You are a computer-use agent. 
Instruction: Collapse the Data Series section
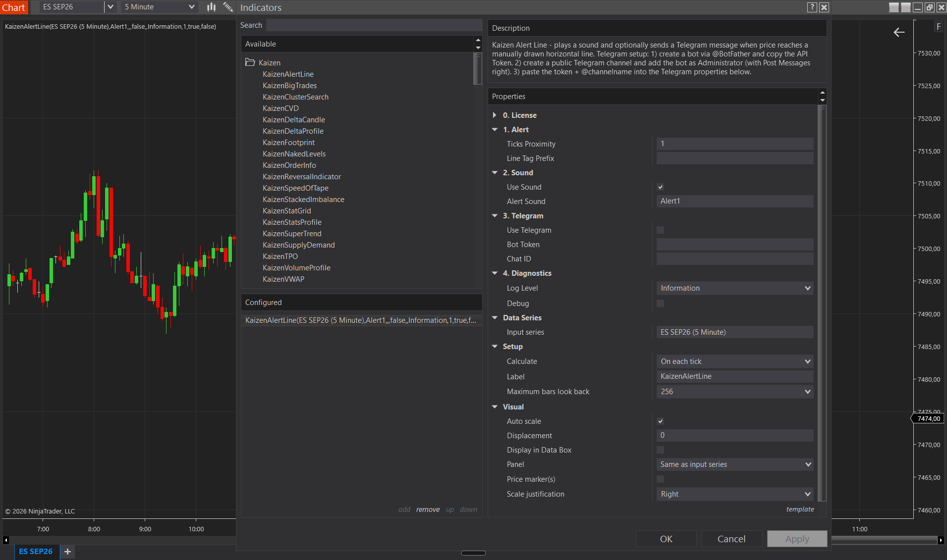pyautogui.click(x=495, y=318)
